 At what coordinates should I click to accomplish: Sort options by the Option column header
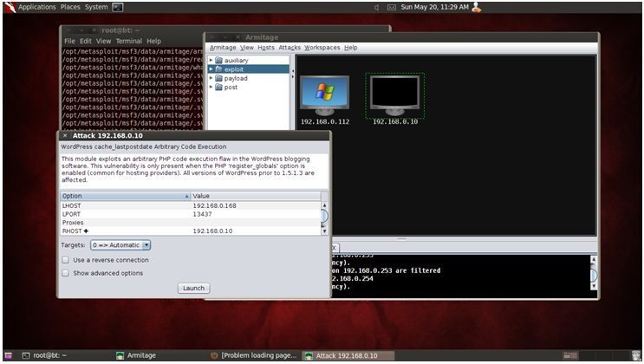coord(126,196)
